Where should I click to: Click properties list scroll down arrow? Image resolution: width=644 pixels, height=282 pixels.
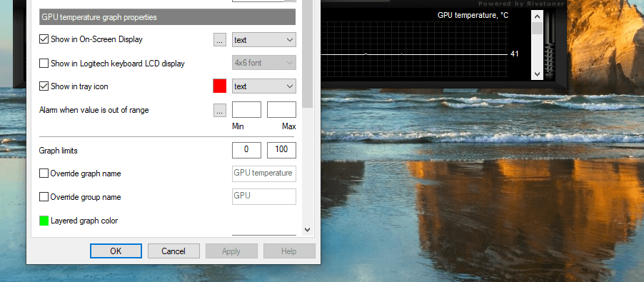click(307, 230)
